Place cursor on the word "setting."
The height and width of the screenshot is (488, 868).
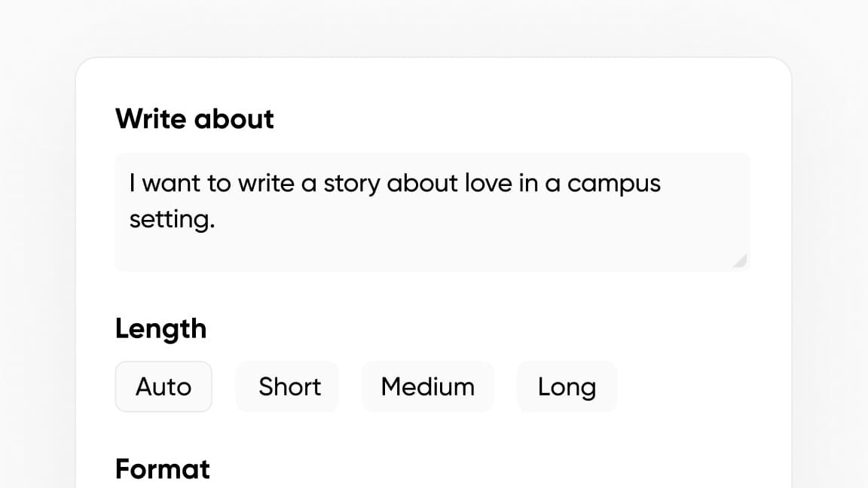[x=172, y=220]
